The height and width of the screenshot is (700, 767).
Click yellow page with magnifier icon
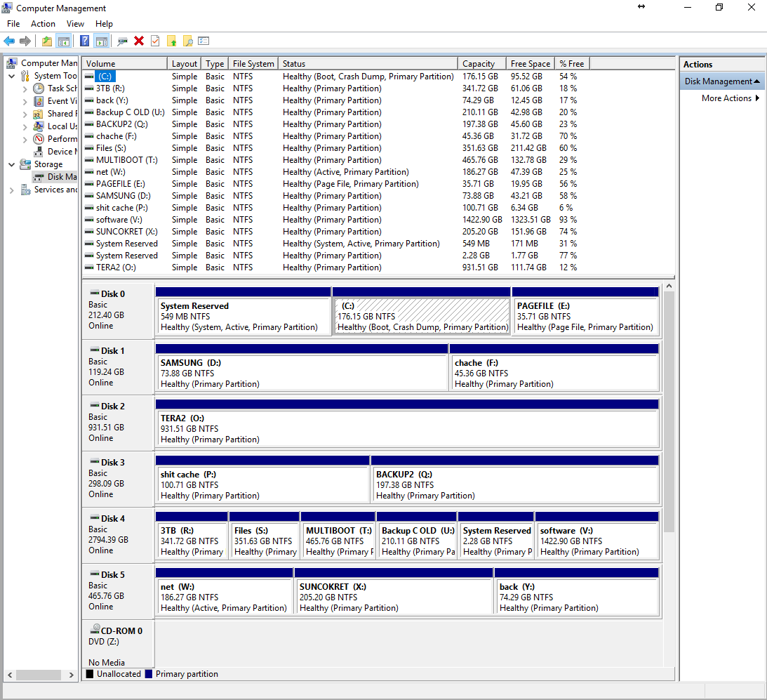188,41
